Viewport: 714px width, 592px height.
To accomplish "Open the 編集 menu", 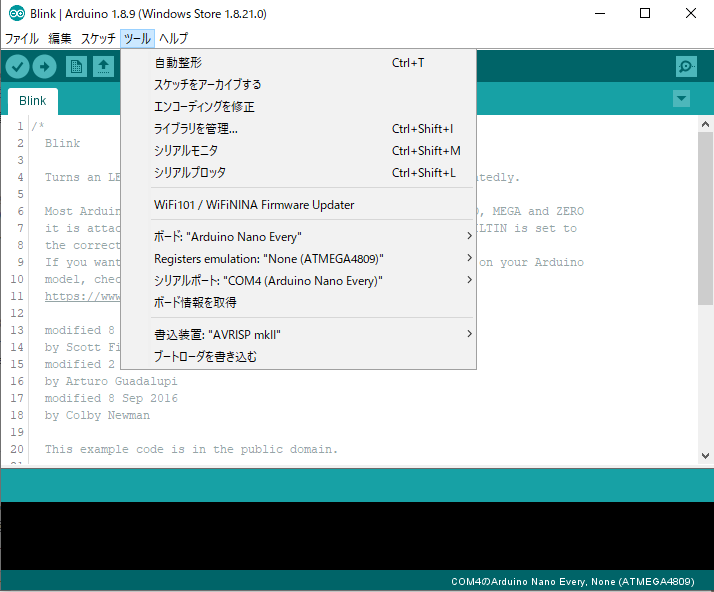I will [x=60, y=39].
